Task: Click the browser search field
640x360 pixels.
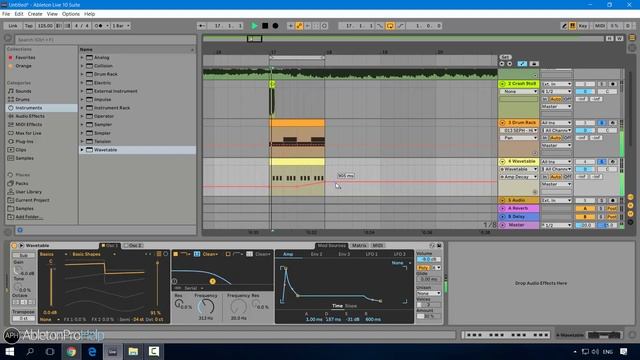Action: [105, 40]
